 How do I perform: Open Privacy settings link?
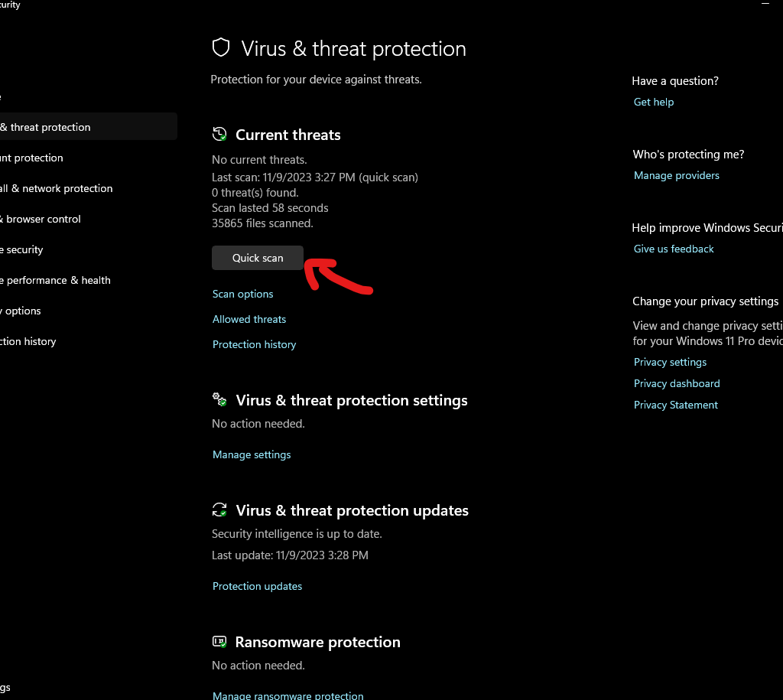click(x=670, y=362)
